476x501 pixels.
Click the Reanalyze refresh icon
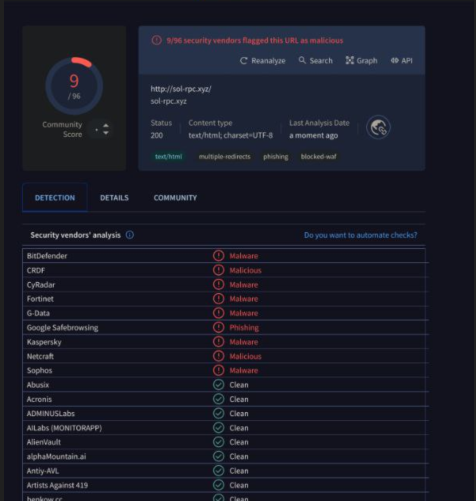(x=244, y=61)
